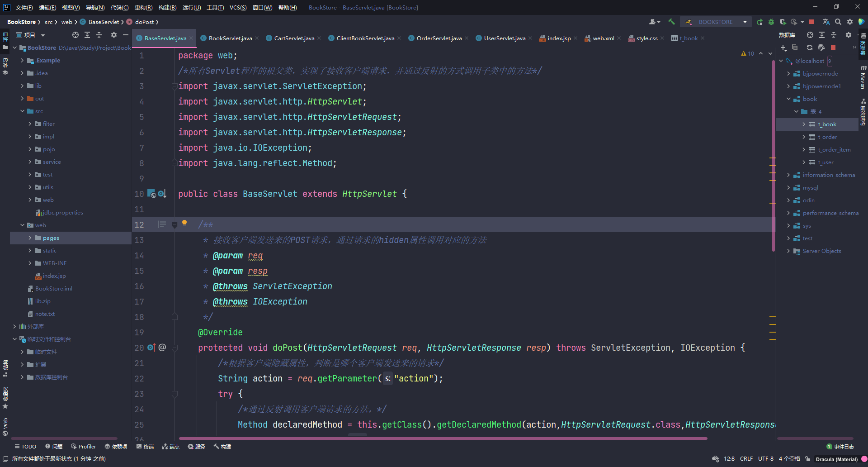Open BOOKSTORE run configuration dropdown
The height and width of the screenshot is (467, 868).
coord(716,22)
